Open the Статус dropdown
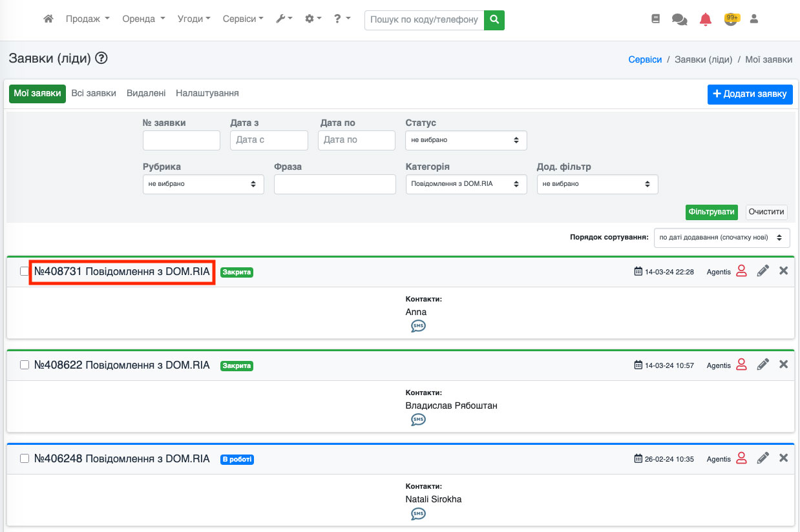The width and height of the screenshot is (800, 532). 465,140
